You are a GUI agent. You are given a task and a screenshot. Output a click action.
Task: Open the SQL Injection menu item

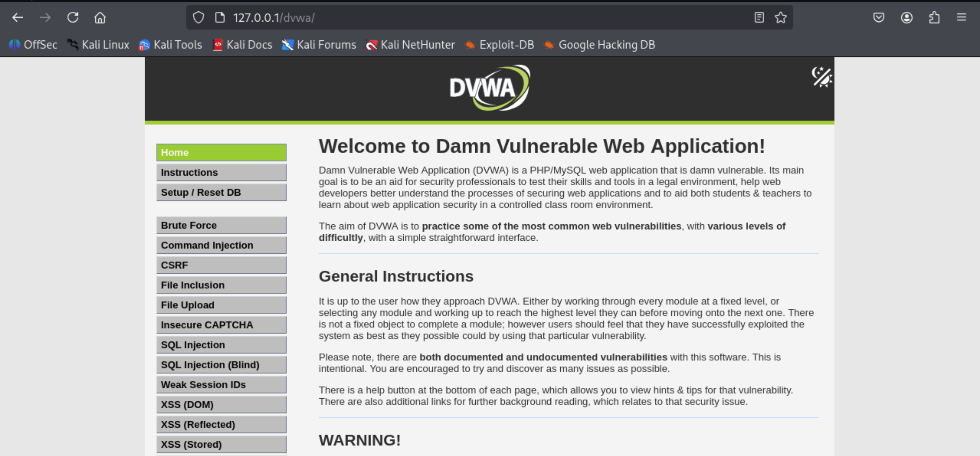click(x=221, y=345)
